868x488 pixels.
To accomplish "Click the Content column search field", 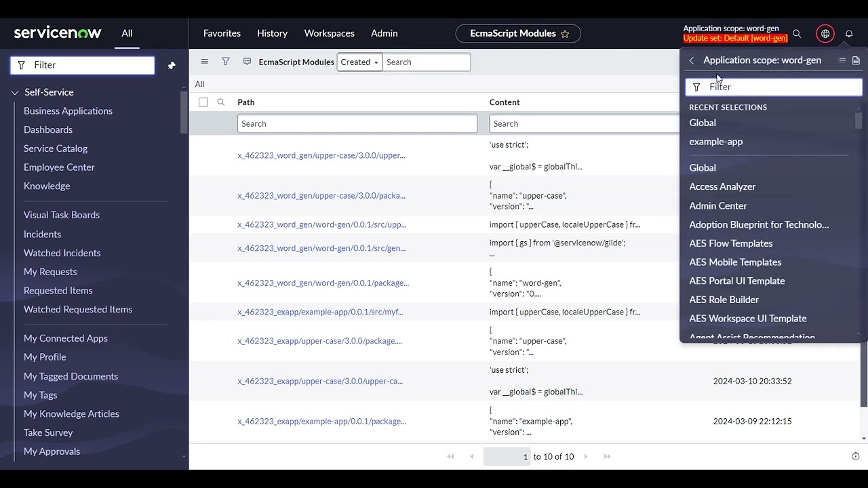I will (585, 123).
